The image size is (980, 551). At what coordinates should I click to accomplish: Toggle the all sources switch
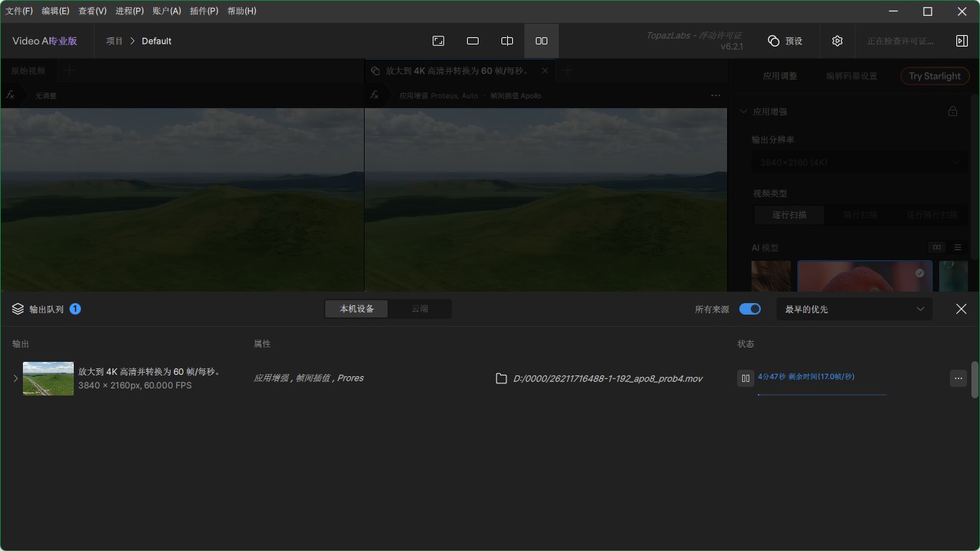point(750,309)
